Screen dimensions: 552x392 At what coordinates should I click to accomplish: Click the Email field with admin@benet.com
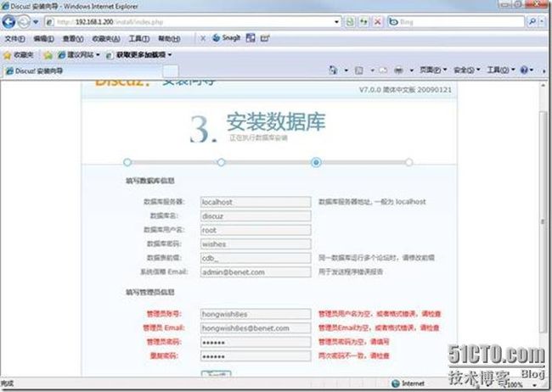point(256,272)
